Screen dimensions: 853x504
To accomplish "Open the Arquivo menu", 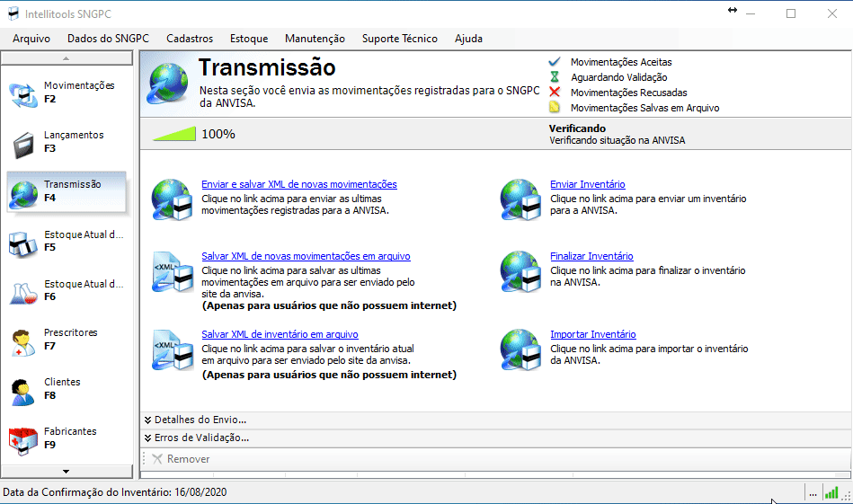I will pos(31,39).
